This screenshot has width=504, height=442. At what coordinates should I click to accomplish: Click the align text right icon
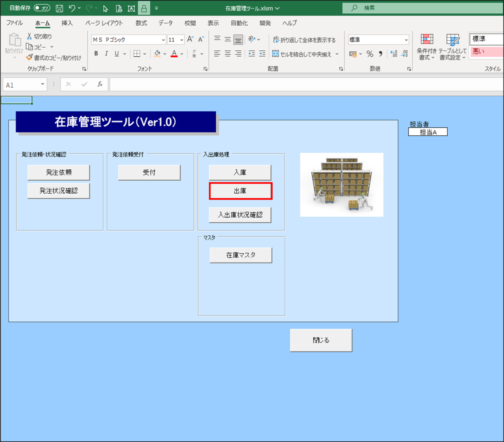click(238, 53)
